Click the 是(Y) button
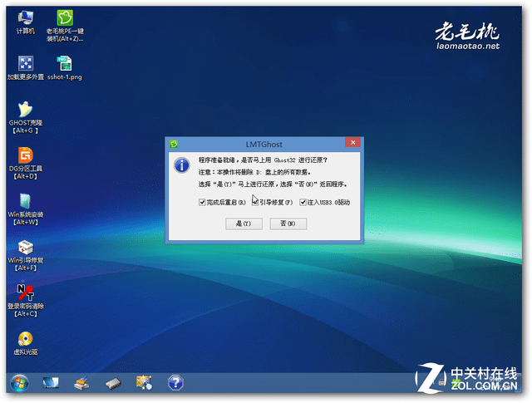532x403 pixels. coord(244,224)
